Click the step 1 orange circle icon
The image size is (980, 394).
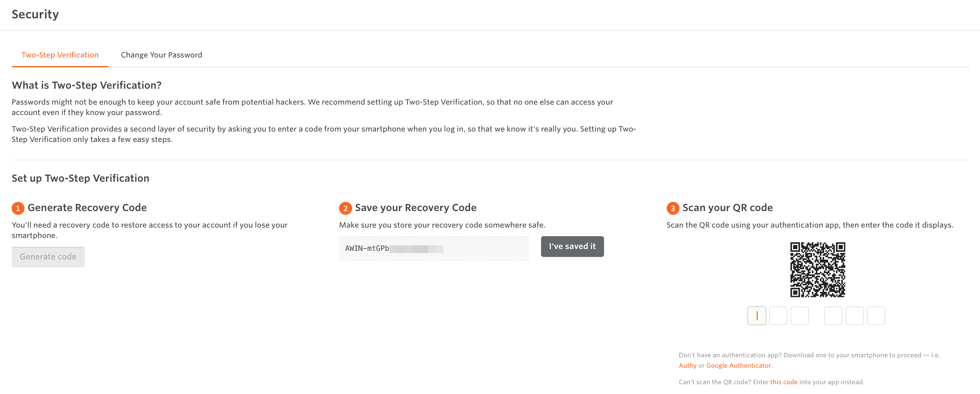[17, 208]
